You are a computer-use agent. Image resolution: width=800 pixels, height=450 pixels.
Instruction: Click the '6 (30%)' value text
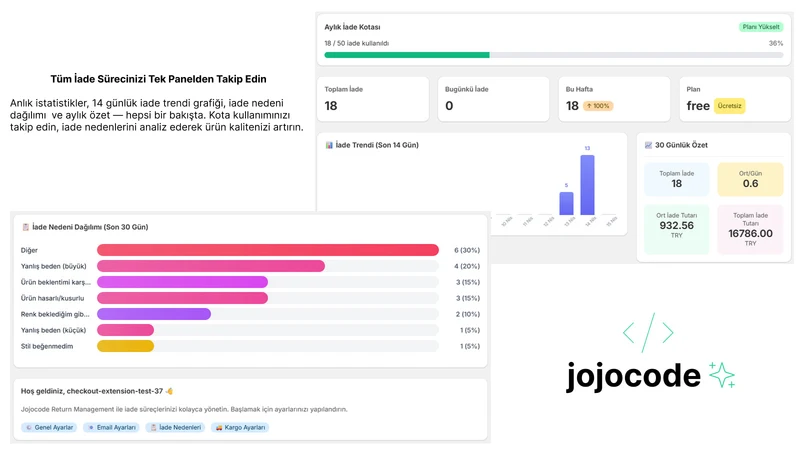[x=467, y=250]
